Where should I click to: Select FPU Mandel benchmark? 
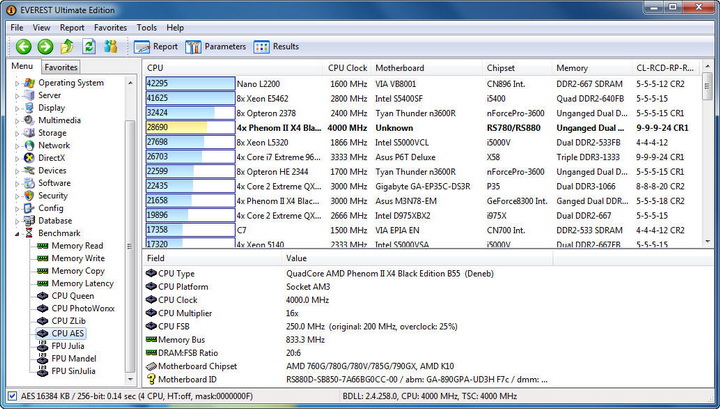click(73, 359)
